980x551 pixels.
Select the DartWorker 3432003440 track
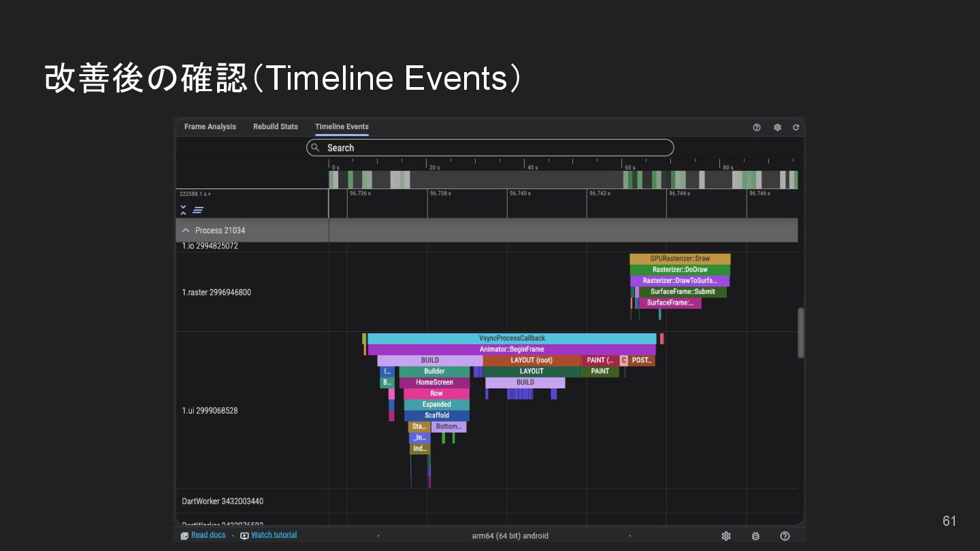point(223,501)
